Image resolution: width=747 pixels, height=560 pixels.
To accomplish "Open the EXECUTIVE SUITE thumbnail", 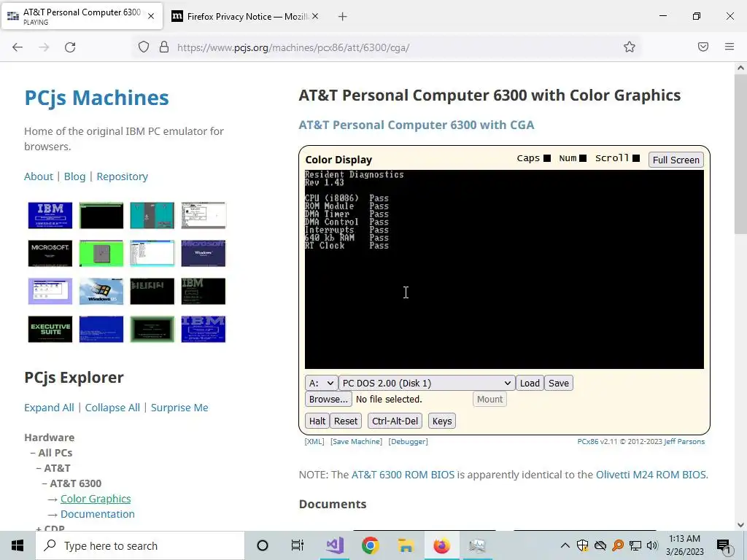I will (50, 329).
